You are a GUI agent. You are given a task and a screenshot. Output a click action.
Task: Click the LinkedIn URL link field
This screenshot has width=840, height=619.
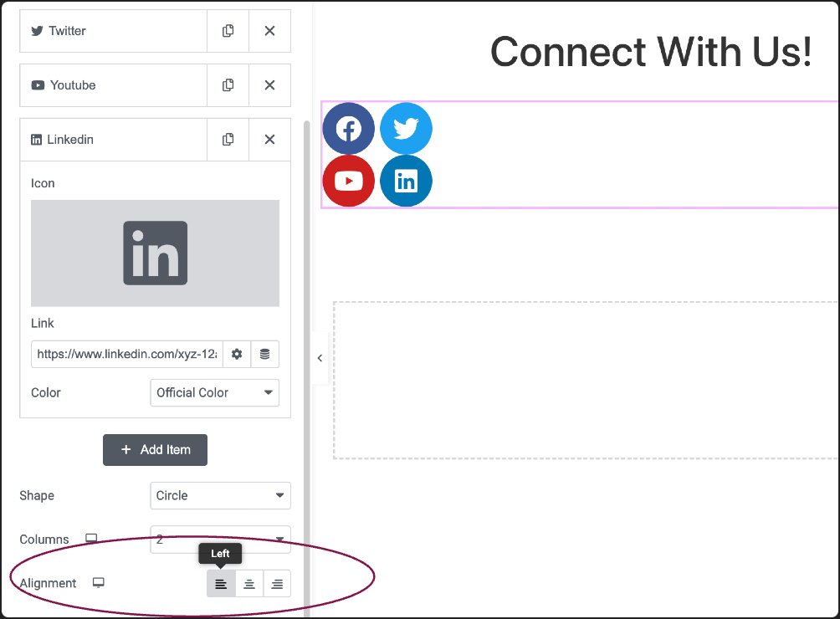(x=127, y=354)
